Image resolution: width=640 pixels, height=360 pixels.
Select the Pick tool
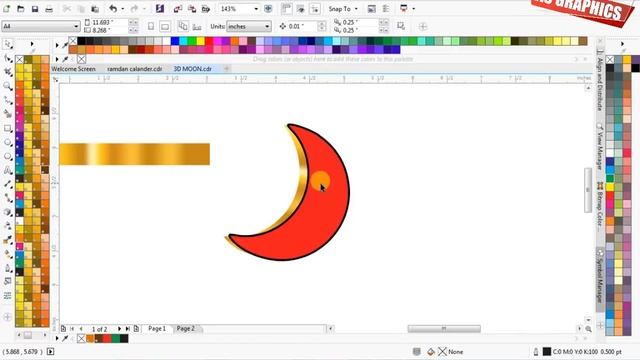click(8, 44)
